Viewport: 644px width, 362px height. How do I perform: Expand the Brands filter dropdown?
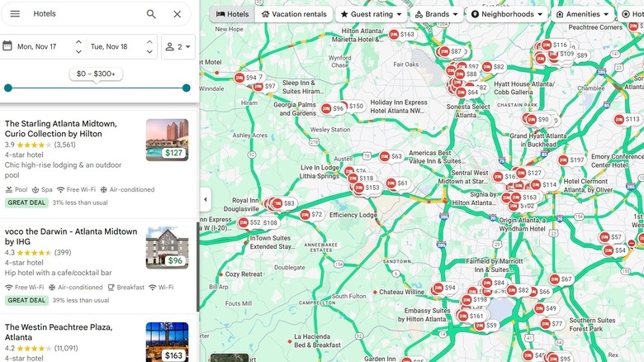436,14
